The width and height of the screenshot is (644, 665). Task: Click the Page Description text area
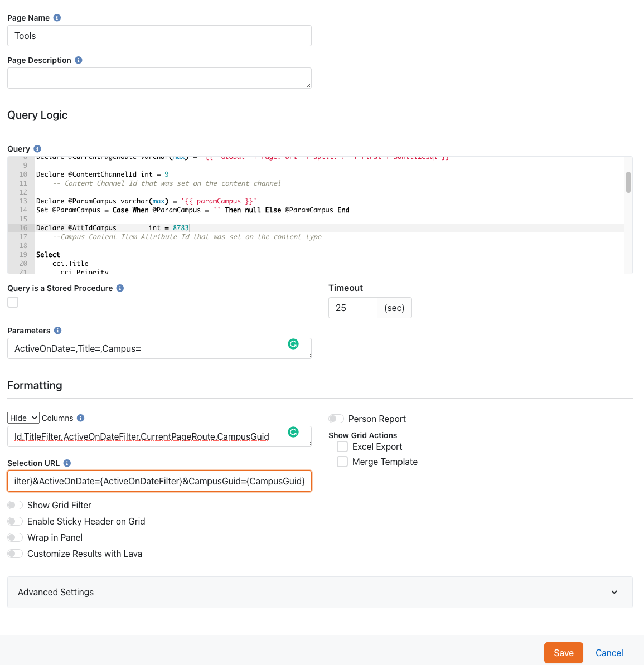click(x=159, y=78)
